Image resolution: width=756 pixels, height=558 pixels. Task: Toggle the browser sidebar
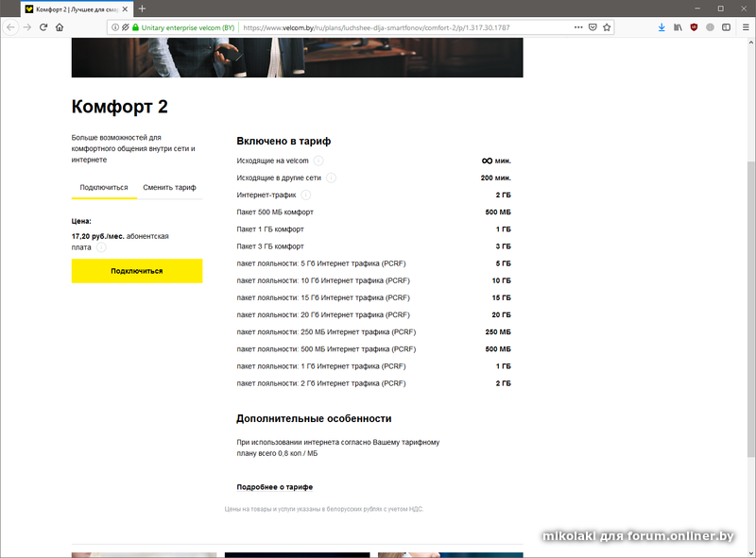tap(726, 27)
